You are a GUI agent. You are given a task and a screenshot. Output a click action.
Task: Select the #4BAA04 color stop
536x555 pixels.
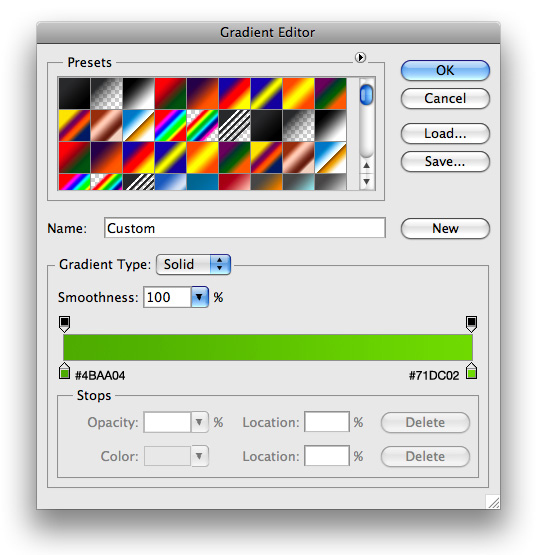coord(64,371)
